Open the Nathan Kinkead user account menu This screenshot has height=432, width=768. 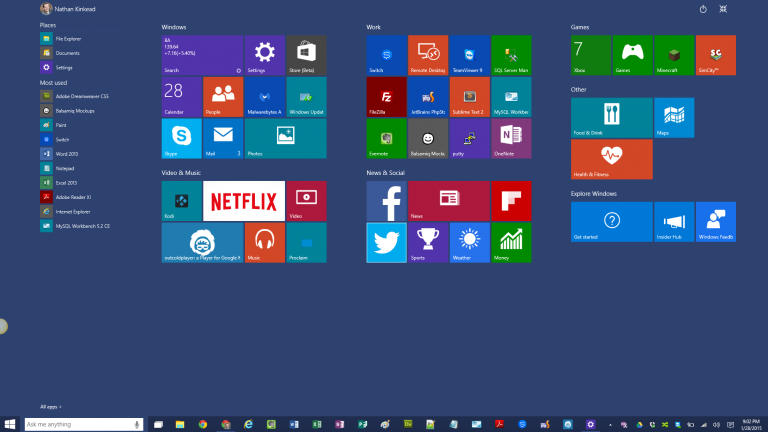coord(68,9)
